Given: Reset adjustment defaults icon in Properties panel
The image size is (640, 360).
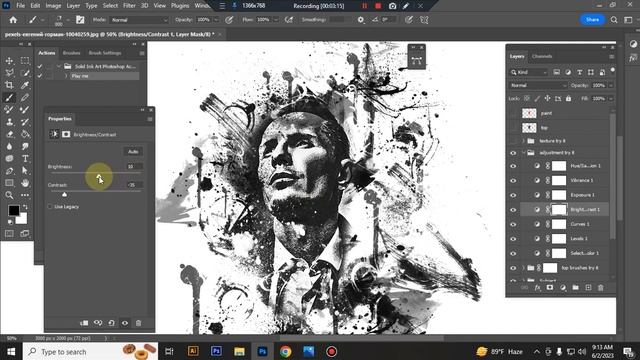Looking at the screenshot, I should [111, 323].
